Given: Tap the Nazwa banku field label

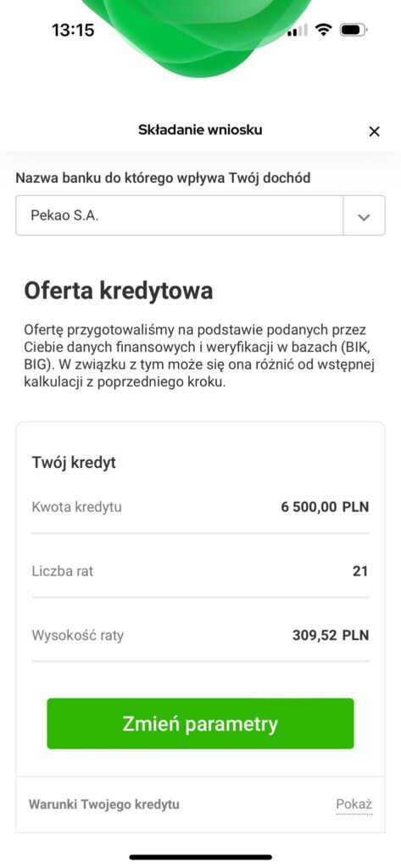Looking at the screenshot, I should (x=163, y=178).
